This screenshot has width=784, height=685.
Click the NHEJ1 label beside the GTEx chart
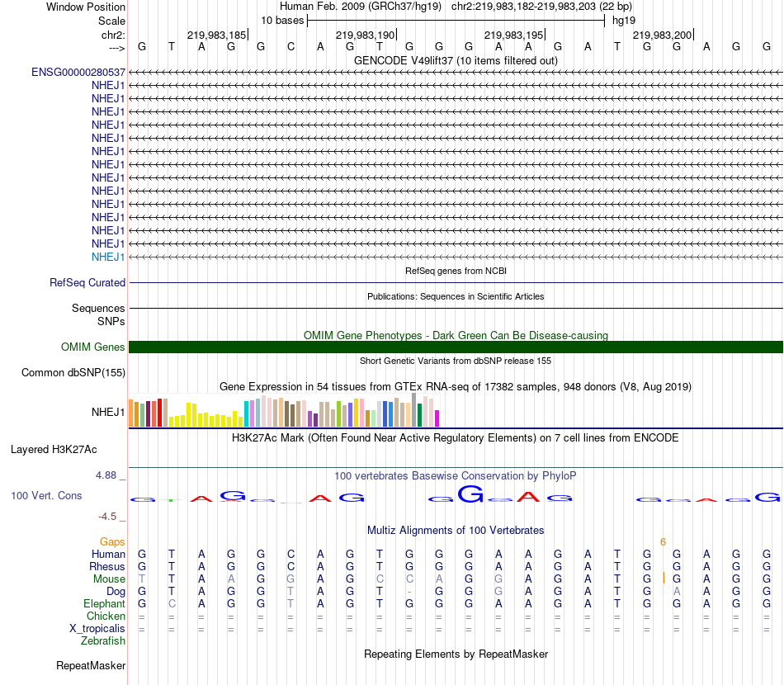coord(108,412)
